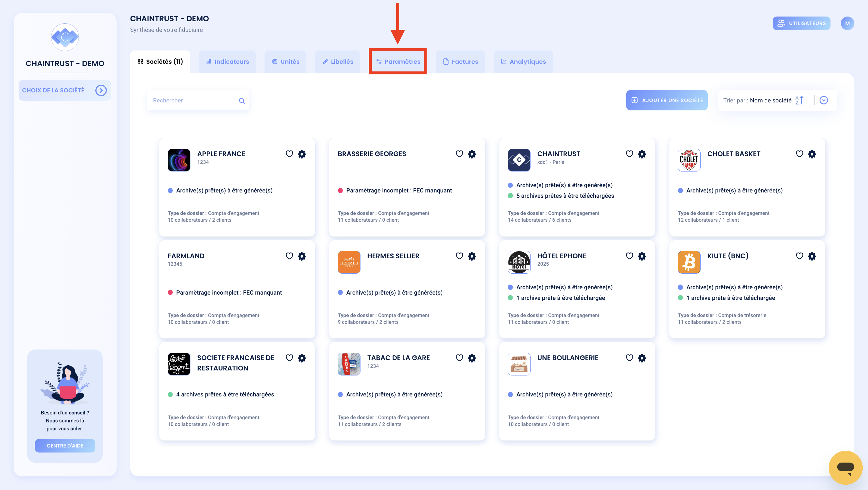Favorite SOCIETE FRANCAISE DE RESTAURATION heart

point(289,357)
